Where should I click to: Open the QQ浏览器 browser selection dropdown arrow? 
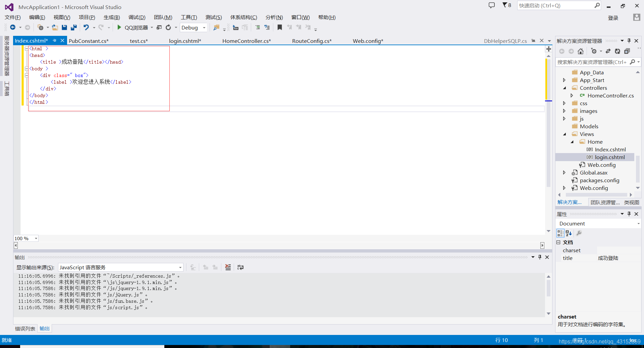pyautogui.click(x=152, y=28)
